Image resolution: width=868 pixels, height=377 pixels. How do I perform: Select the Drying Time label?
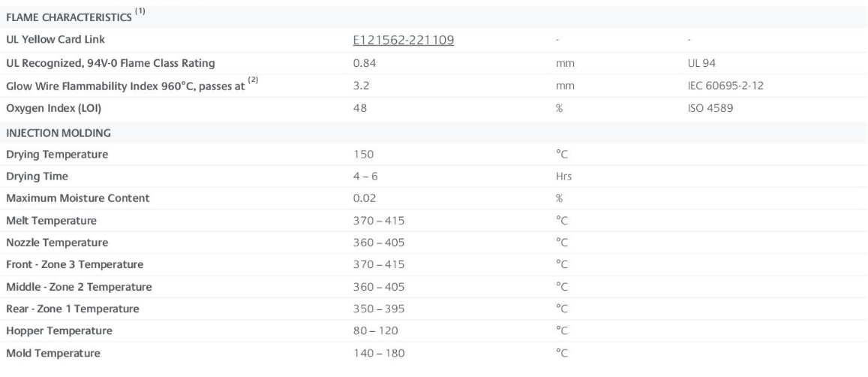tap(37, 176)
